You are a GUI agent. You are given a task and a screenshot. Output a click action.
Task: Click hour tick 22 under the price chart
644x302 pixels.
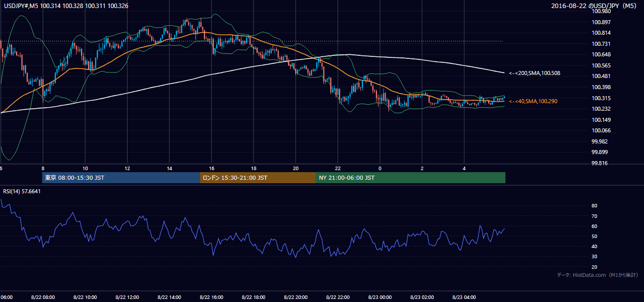(338, 168)
